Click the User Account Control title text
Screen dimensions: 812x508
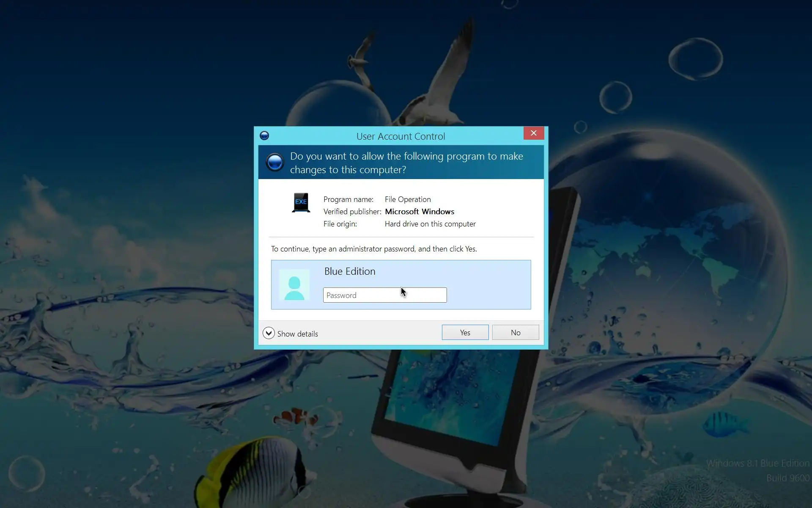(400, 136)
